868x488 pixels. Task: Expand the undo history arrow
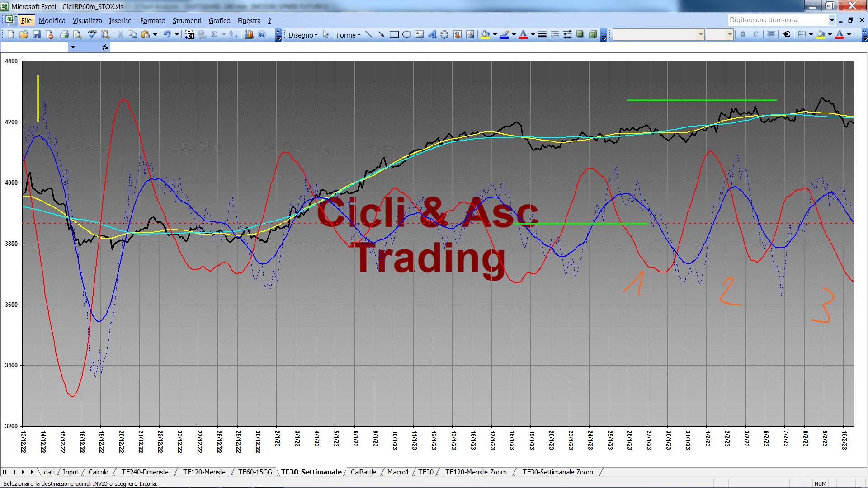[177, 34]
